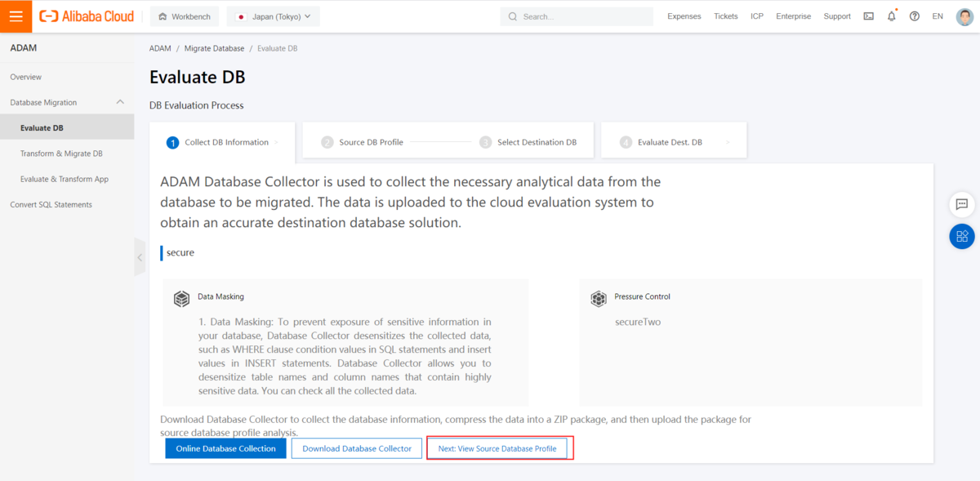Select Evaluate Dest. DB step
Viewport: 980px width, 481px height.
coord(674,141)
